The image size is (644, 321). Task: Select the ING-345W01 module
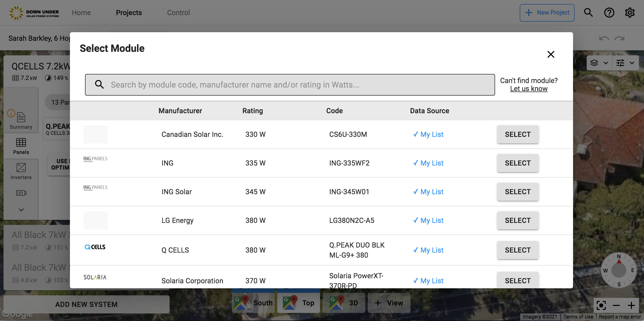tap(518, 192)
